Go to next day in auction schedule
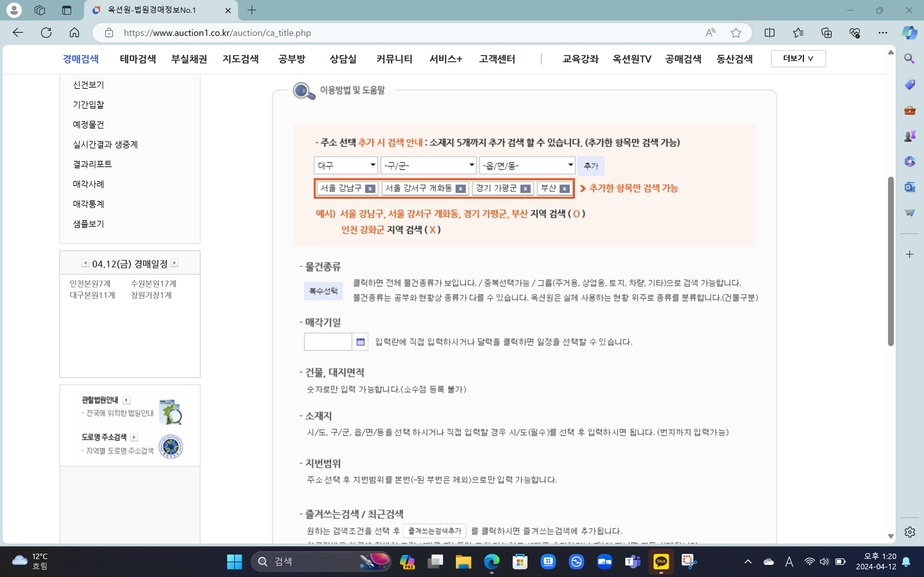924x577 pixels. pos(175,263)
